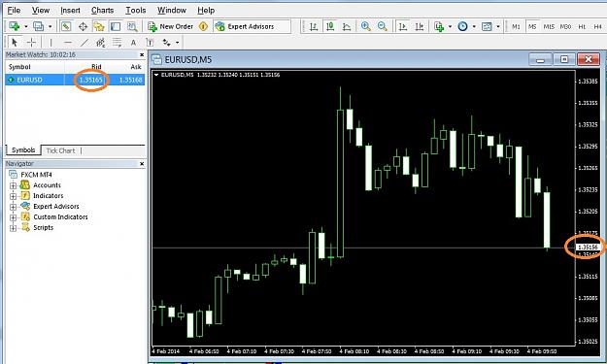Open the Periods dropdown arrow
This screenshot has height=364, width=607.
tap(474, 26)
